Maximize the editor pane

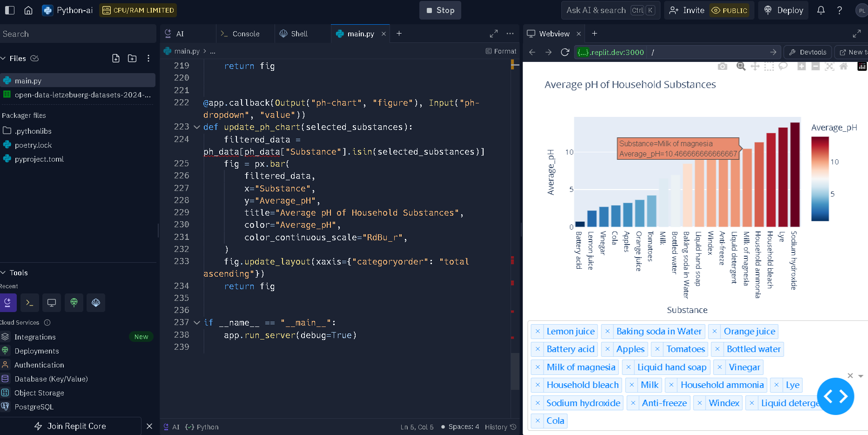494,34
